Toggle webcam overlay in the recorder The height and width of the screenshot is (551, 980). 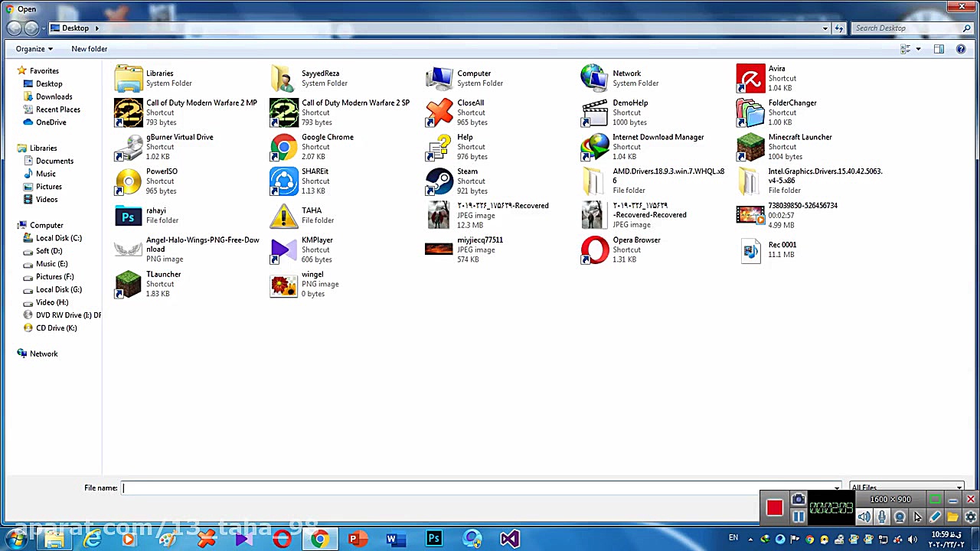[900, 517]
